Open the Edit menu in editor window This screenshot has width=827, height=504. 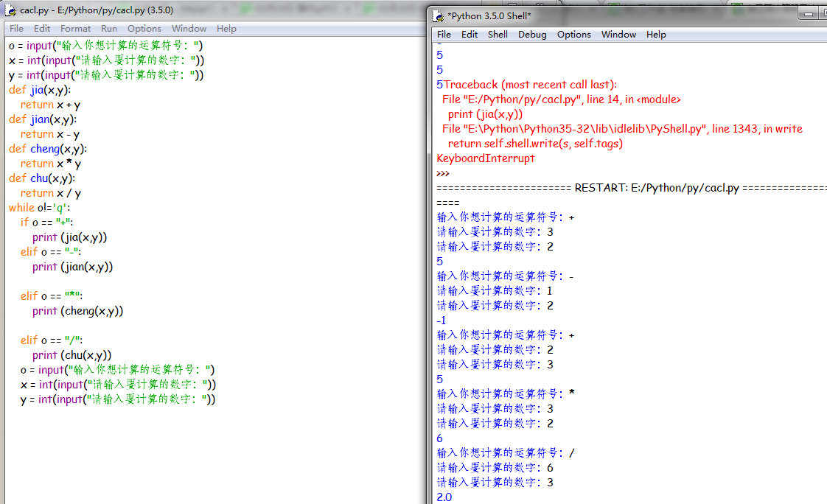click(x=42, y=29)
